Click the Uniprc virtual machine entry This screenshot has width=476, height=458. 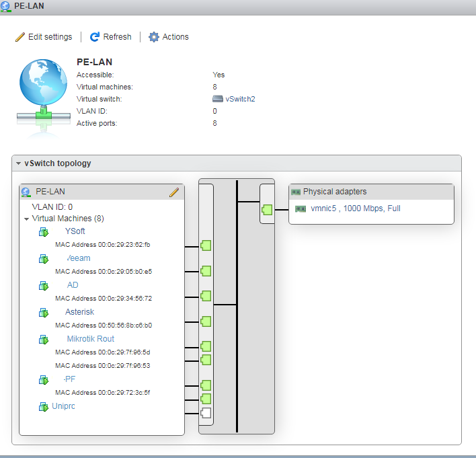[x=63, y=406]
